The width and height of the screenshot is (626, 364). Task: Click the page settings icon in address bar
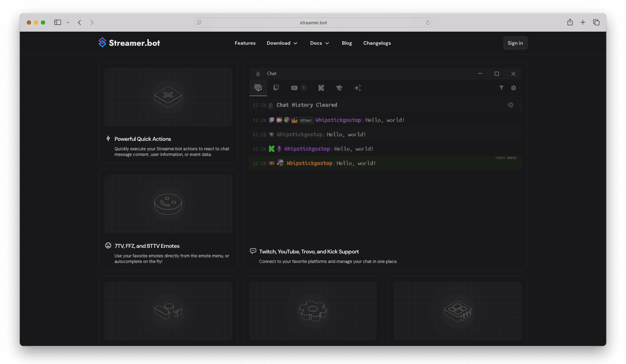[x=199, y=23]
